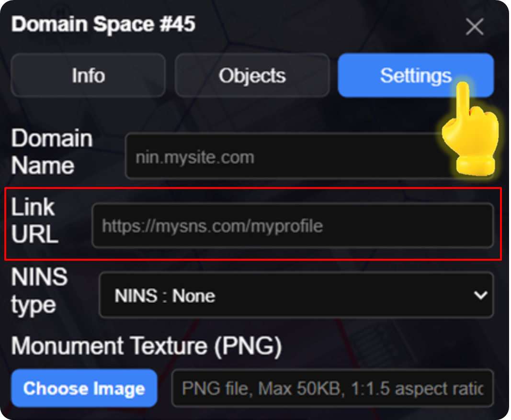Click the 'Link URL' label text
Image resolution: width=511 pixels, height=420 pixels.
(34, 221)
